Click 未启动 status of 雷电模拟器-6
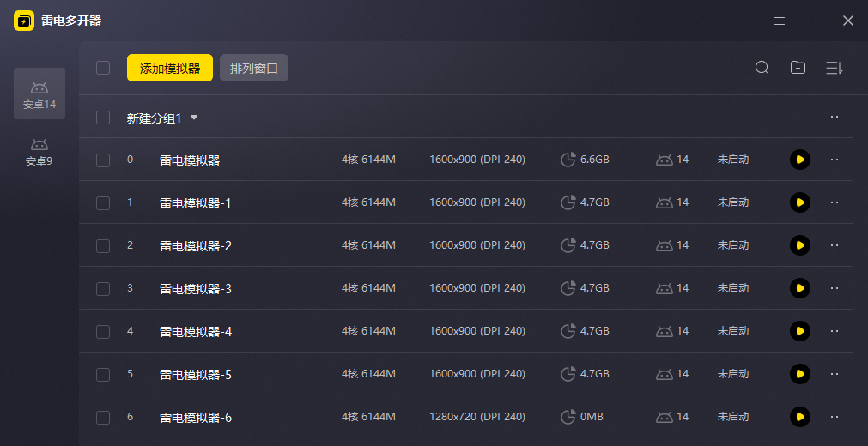The width and height of the screenshot is (868, 446). pos(733,417)
